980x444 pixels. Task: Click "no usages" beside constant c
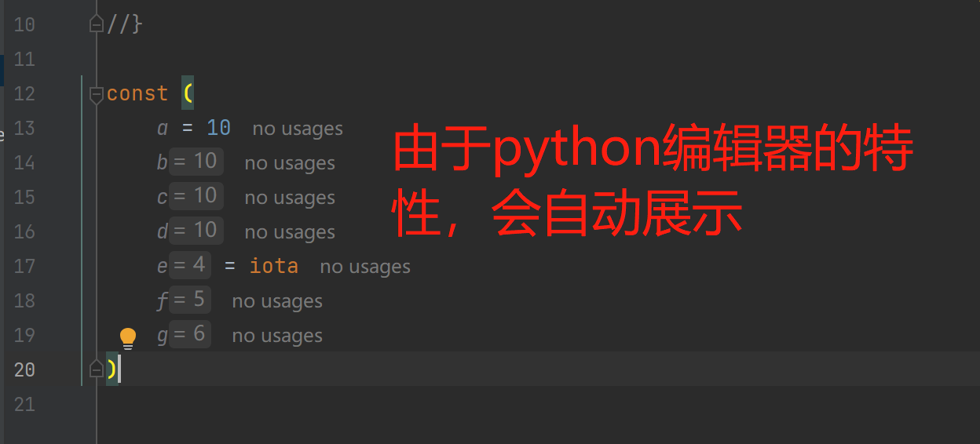point(290,198)
